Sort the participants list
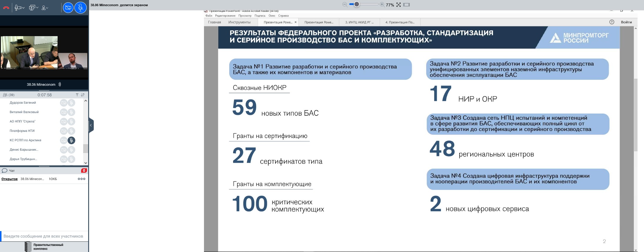Screen dimensions: 644x252 (x=83, y=95)
